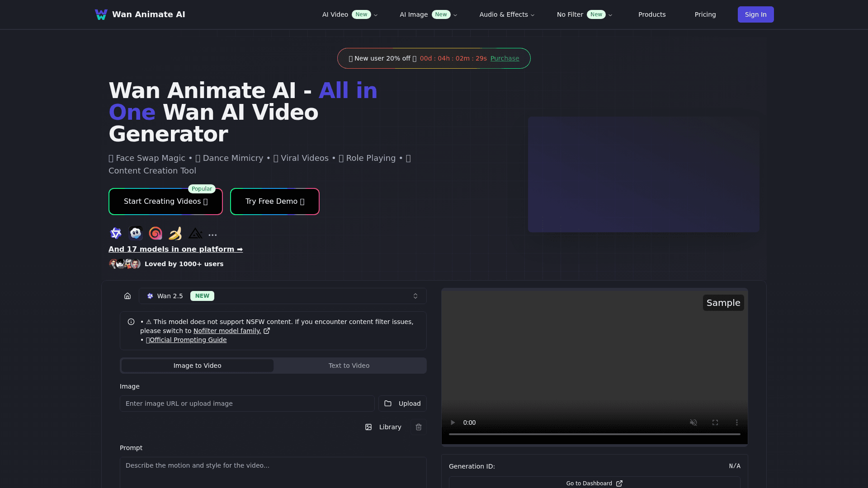Viewport: 868px width, 488px height.
Task: Open the Wan 2.5 model selector
Action: coord(283,296)
